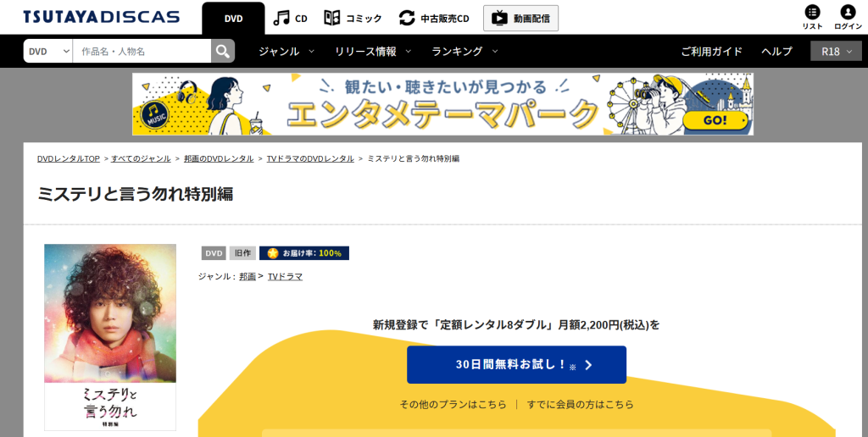Open すべてのジャンル breadcrumb
The image size is (868, 437).
[x=141, y=158]
